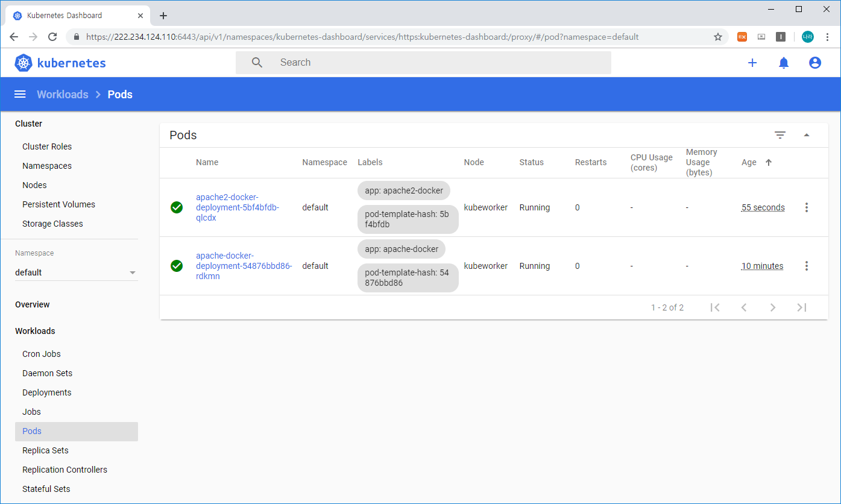This screenshot has width=841, height=504.
Task: Open the Namespace default dropdown
Action: 77,272
